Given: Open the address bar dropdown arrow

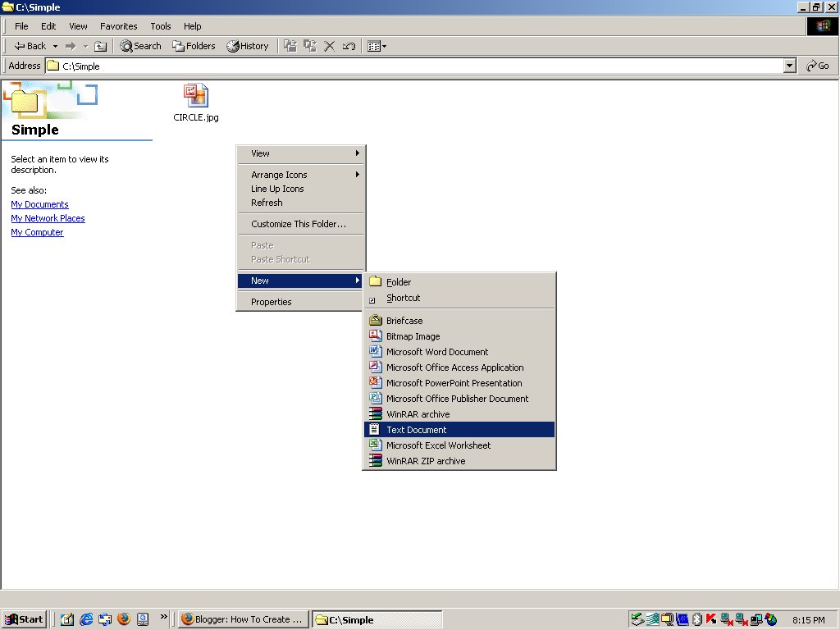Looking at the screenshot, I should (790, 66).
